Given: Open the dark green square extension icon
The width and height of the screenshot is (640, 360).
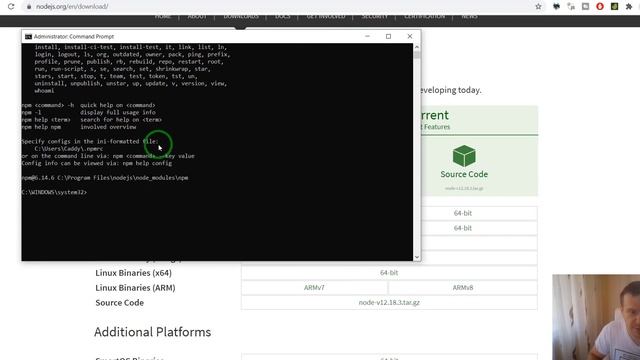Looking at the screenshot, I should point(614,7).
